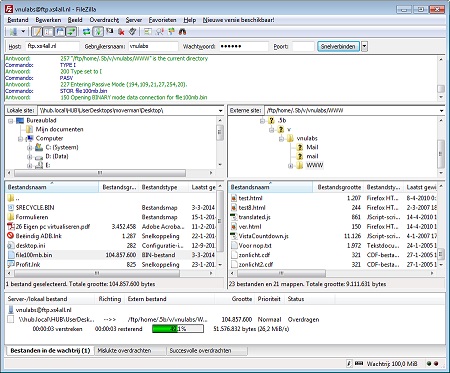Expand the C: (Systeem) drive node
Viewport: 450px width, 373px height.
tap(29, 148)
